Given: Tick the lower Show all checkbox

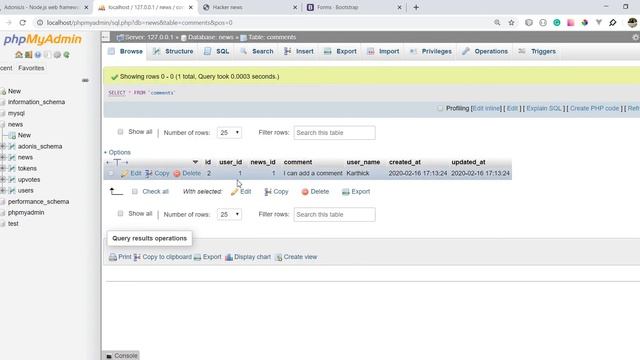Looking at the screenshot, I should click(x=120, y=213).
